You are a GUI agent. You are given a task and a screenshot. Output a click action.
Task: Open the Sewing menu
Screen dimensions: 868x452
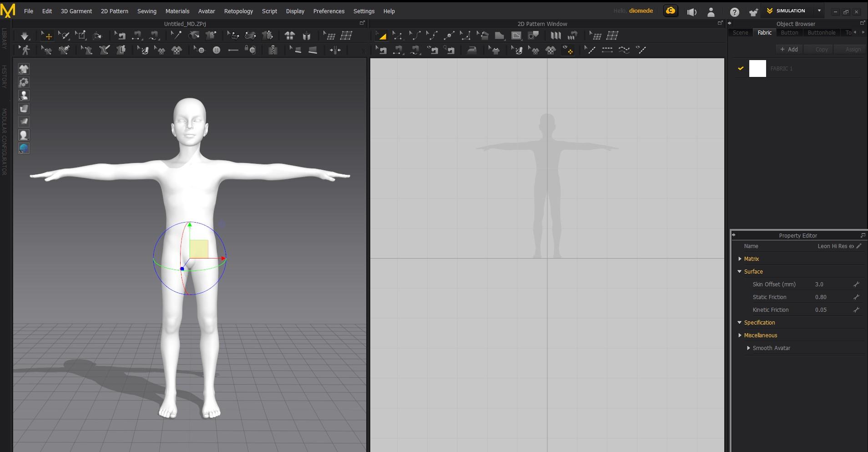[146, 11]
